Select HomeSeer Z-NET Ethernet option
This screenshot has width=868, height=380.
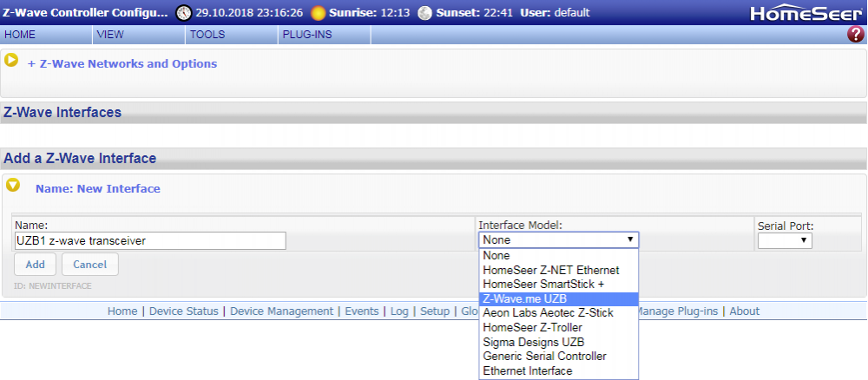[558, 270]
